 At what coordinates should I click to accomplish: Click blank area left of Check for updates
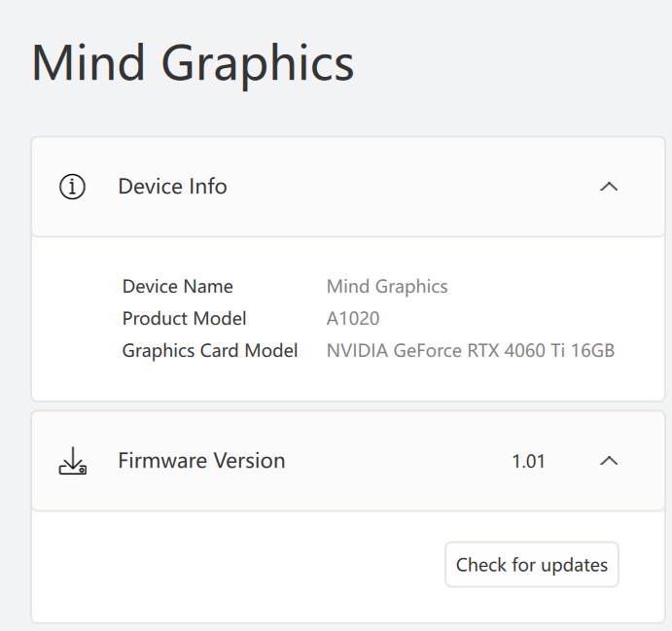pyautogui.click(x=243, y=565)
